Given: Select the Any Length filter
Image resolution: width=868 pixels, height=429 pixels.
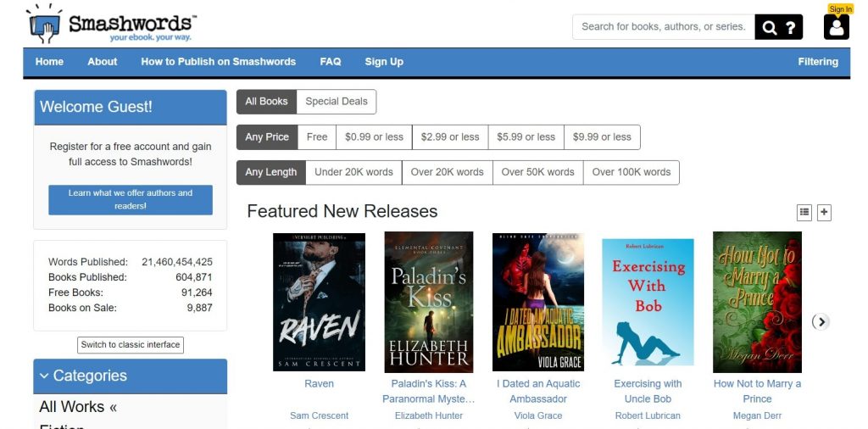Looking at the screenshot, I should click(x=270, y=173).
